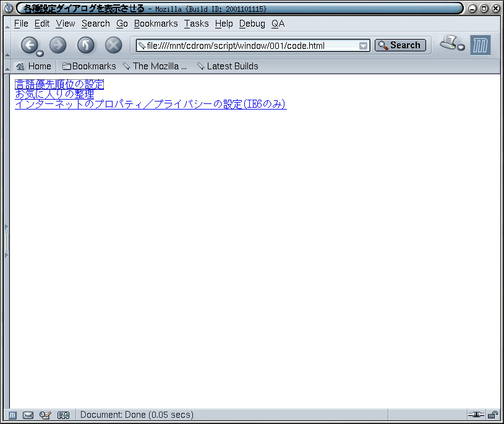Open Mail from the status bar envelope icon
Screen dimensions: 504x424
coord(28,415)
